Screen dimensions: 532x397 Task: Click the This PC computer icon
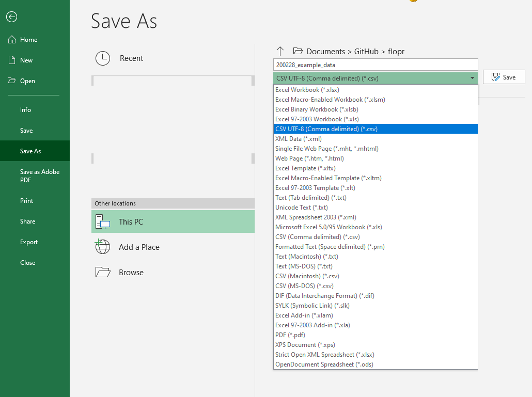[x=103, y=221]
